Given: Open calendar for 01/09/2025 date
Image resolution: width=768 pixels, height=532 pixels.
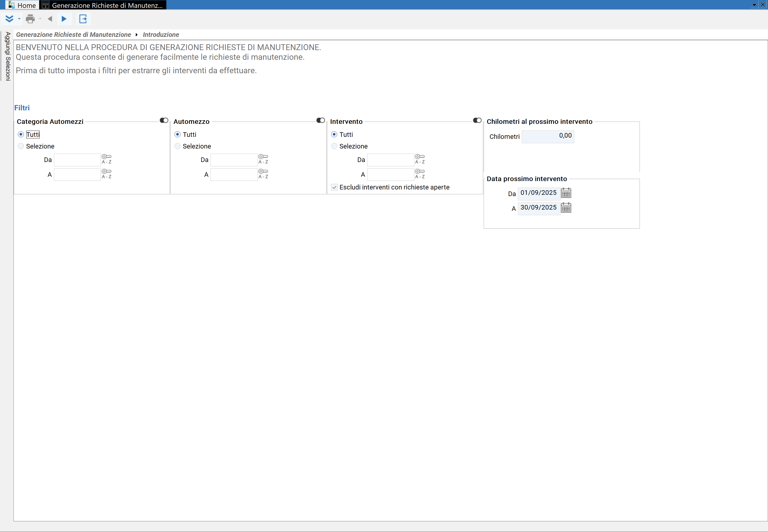Looking at the screenshot, I should pos(566,193).
